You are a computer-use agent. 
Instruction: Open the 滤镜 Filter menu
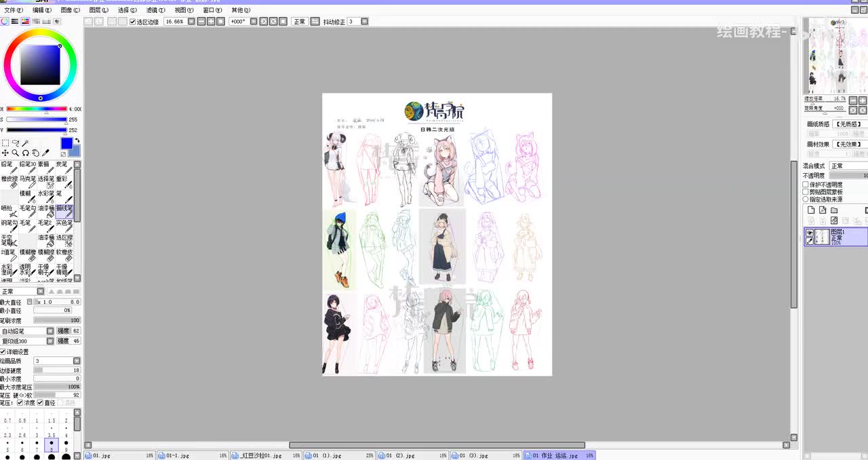tap(155, 10)
